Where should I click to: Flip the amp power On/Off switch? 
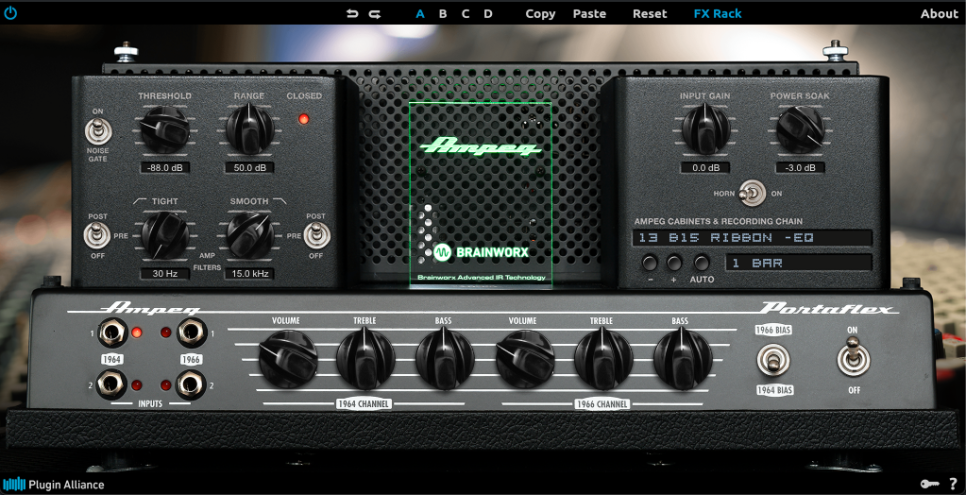pyautogui.click(x=853, y=358)
